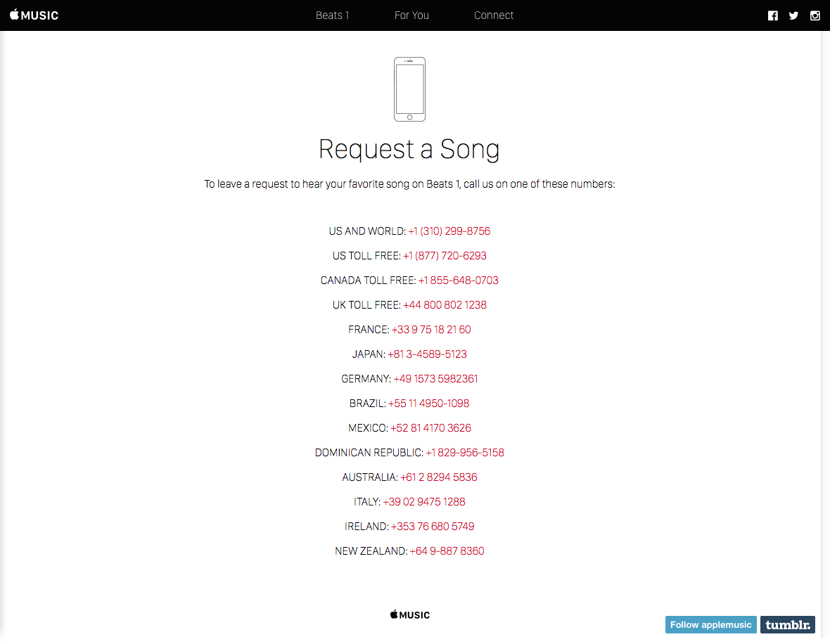The image size is (830, 644).
Task: Call the Mexico number +52 81 4170 3626
Action: (431, 428)
